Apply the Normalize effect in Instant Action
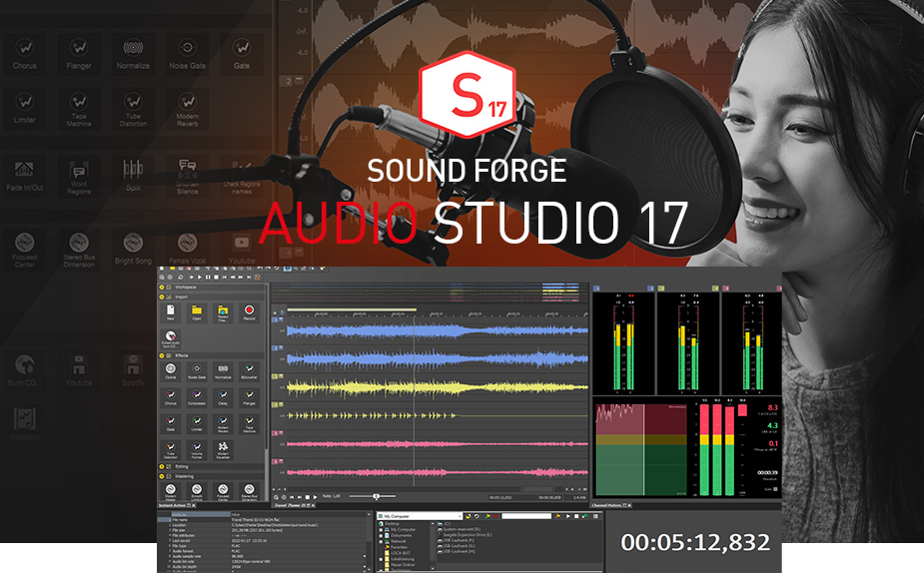 pos(223,369)
